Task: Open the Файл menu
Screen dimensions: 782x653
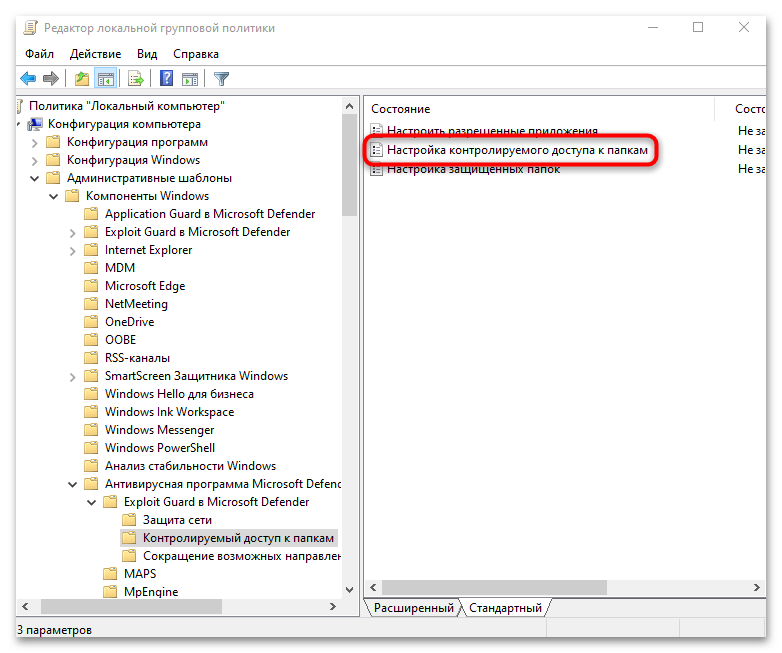Action: tap(39, 54)
